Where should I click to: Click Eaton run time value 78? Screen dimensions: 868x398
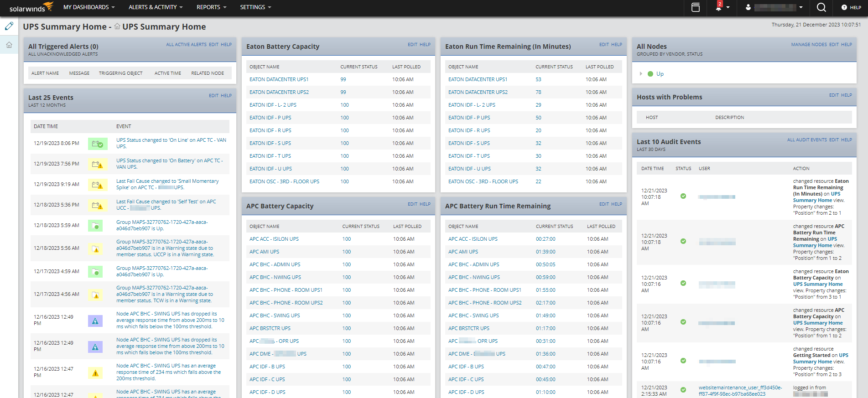(x=538, y=92)
